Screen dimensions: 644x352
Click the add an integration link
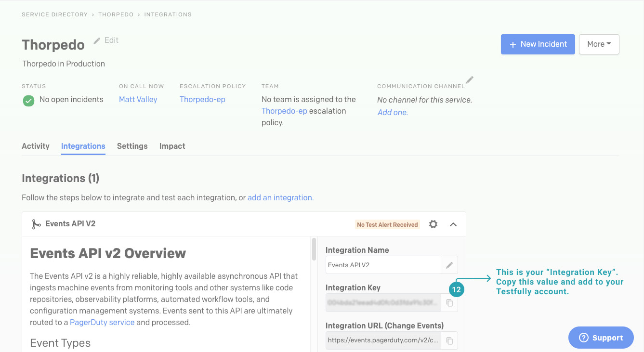pos(281,197)
